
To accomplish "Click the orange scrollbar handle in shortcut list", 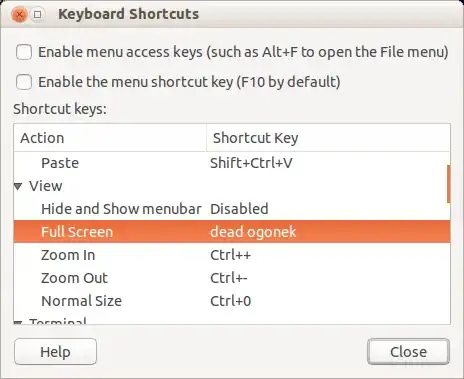I will (x=448, y=184).
